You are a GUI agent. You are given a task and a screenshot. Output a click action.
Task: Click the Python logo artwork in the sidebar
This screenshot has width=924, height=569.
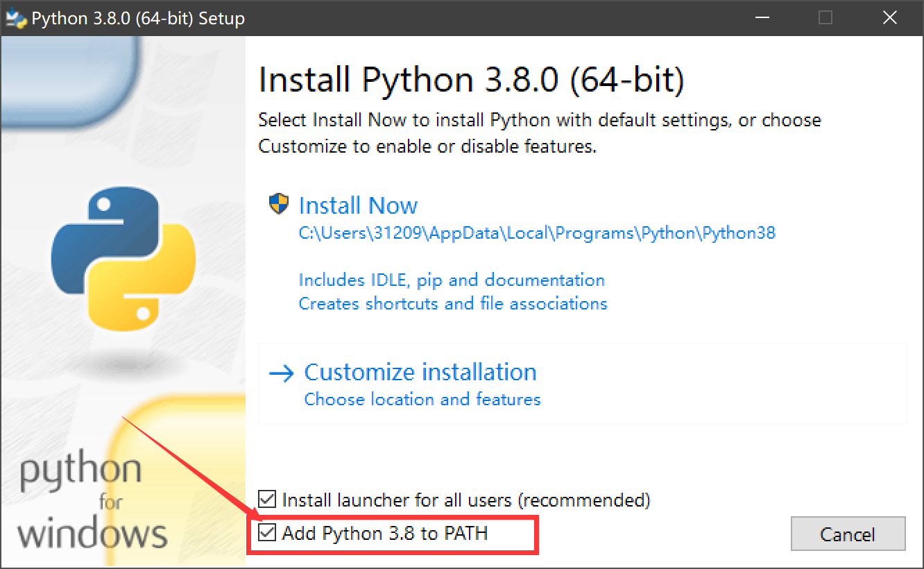pyautogui.click(x=122, y=257)
